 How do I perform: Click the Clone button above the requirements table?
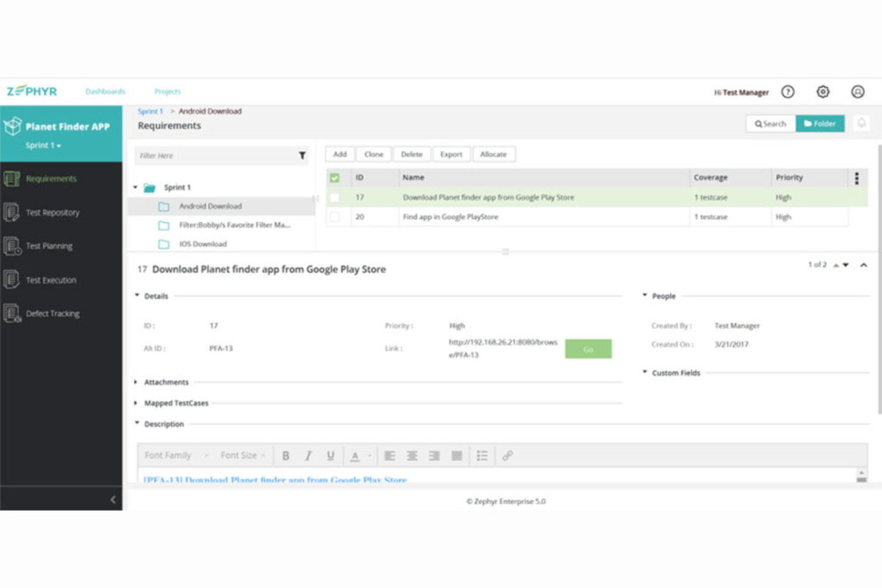(x=373, y=154)
